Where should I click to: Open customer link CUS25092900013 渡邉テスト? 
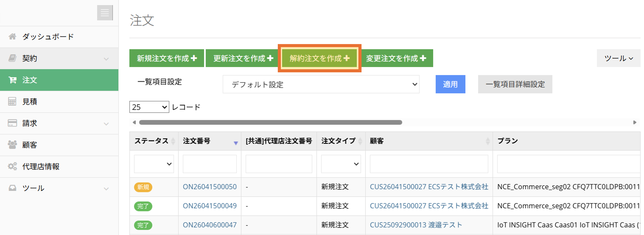[416, 225]
